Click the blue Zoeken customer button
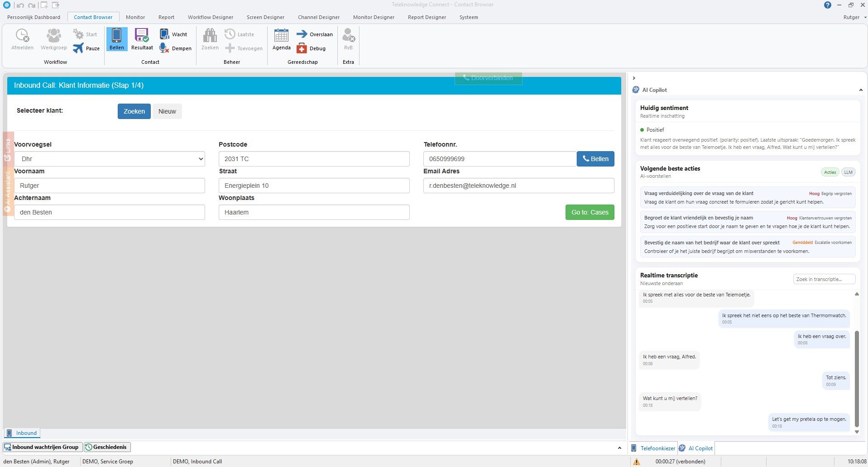Viewport: 868px width, 467px height. coord(134,111)
